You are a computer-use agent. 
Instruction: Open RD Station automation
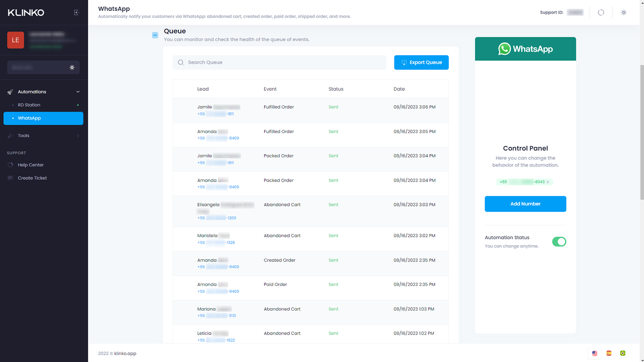coord(29,105)
